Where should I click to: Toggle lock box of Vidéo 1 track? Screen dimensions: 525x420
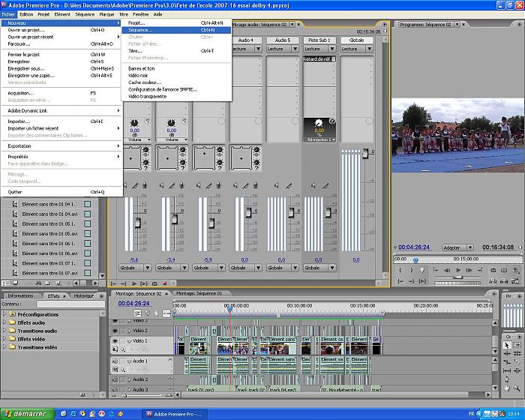pos(122,341)
